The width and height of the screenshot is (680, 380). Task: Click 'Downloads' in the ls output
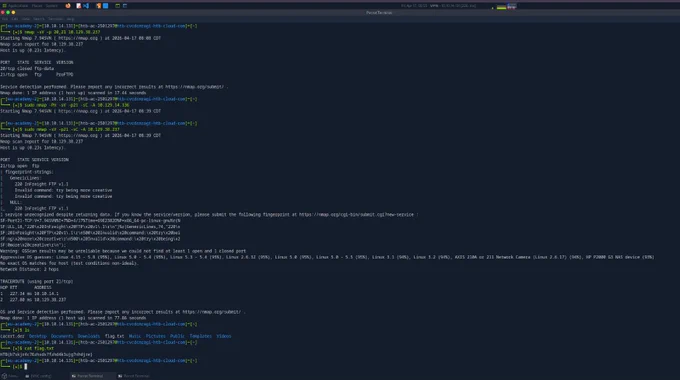pyautogui.click(x=88, y=336)
